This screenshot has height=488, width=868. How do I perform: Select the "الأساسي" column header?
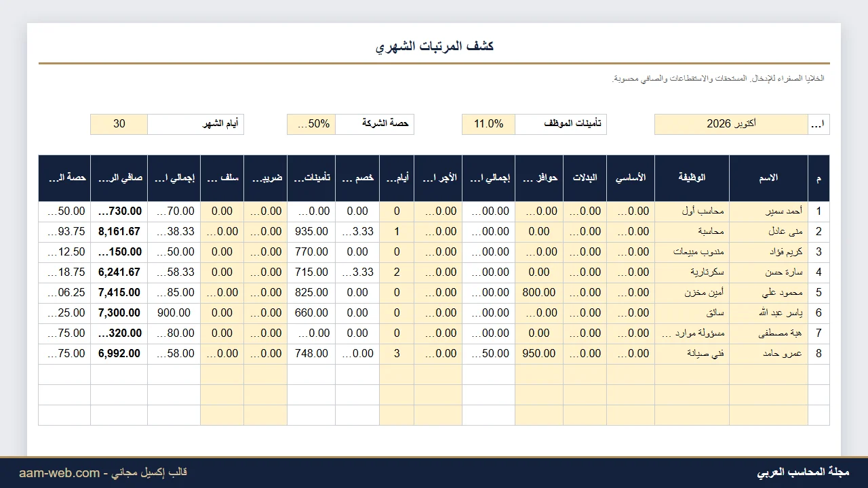coord(631,178)
